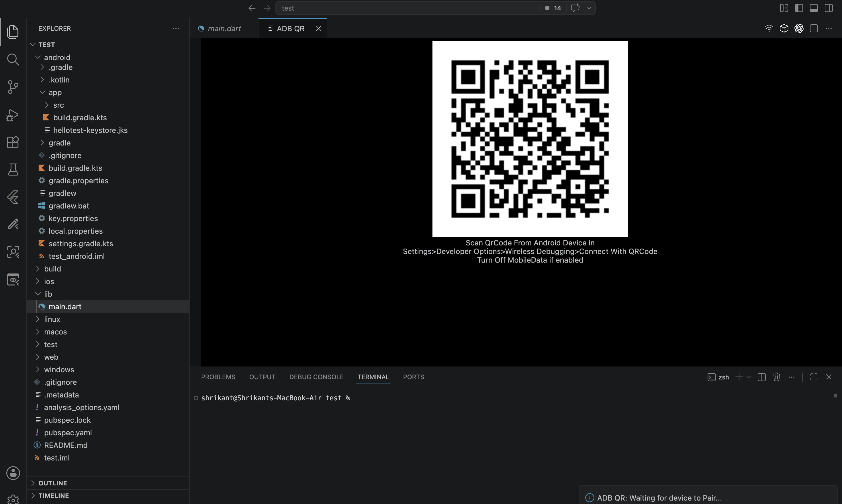The image size is (842, 504).
Task: Open the screenshot capture sidebar icon
Action: click(13, 252)
